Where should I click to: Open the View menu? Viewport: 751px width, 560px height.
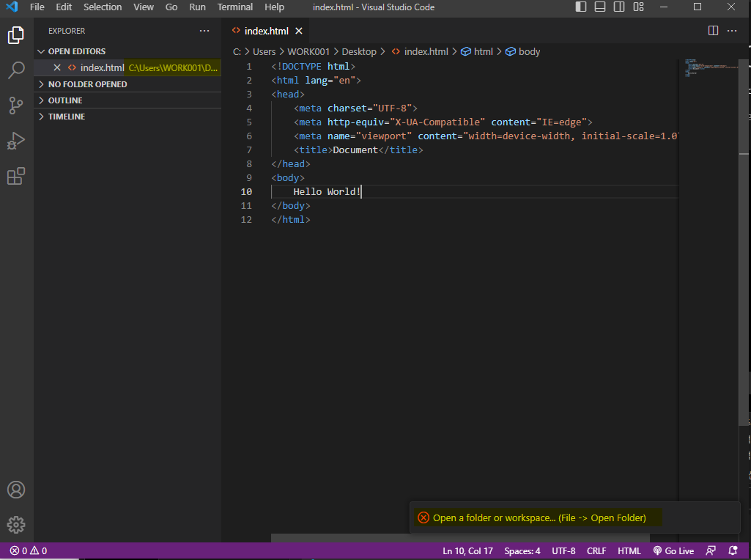point(143,7)
